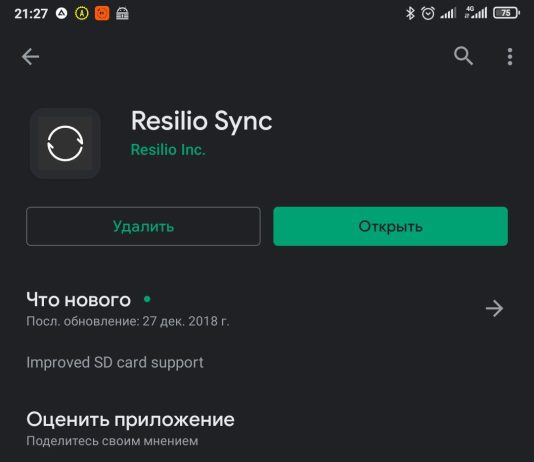
Task: Open the three-dot overflow menu
Action: coord(509,57)
